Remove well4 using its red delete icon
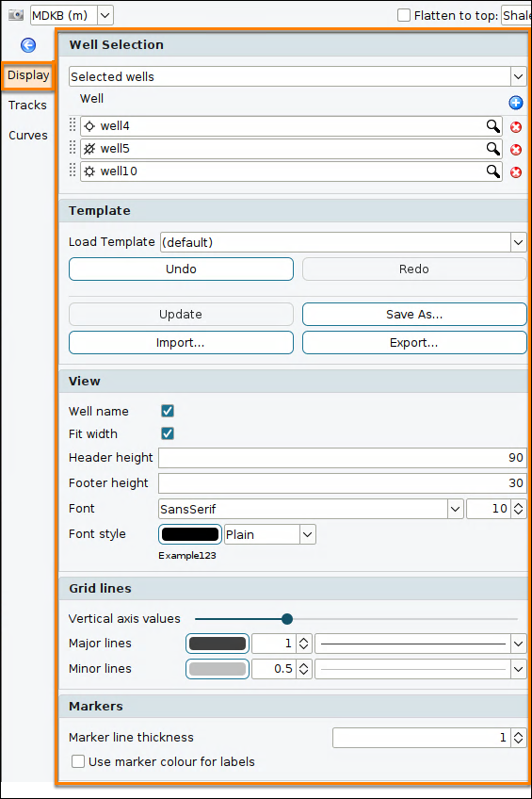532x799 pixels. pyautogui.click(x=516, y=127)
